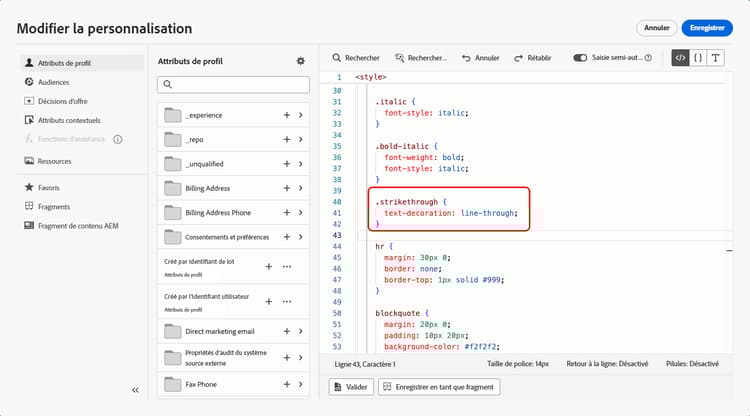
Task: Switch to the text T mode icon
Action: click(716, 58)
